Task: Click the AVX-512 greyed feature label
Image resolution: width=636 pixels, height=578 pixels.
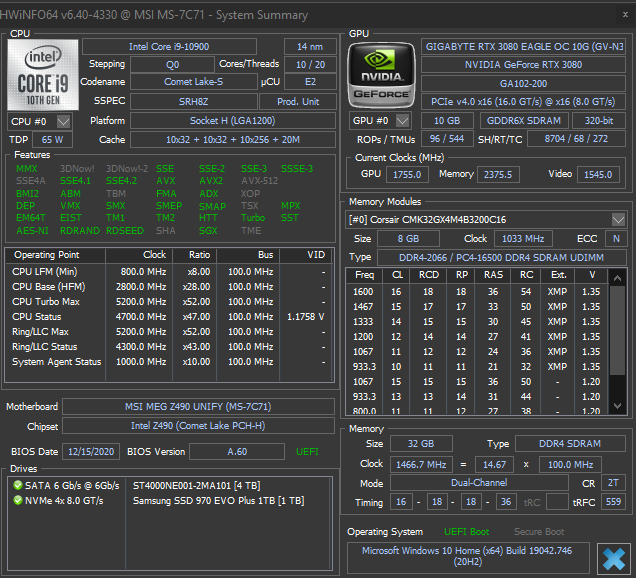Action: click(x=260, y=180)
